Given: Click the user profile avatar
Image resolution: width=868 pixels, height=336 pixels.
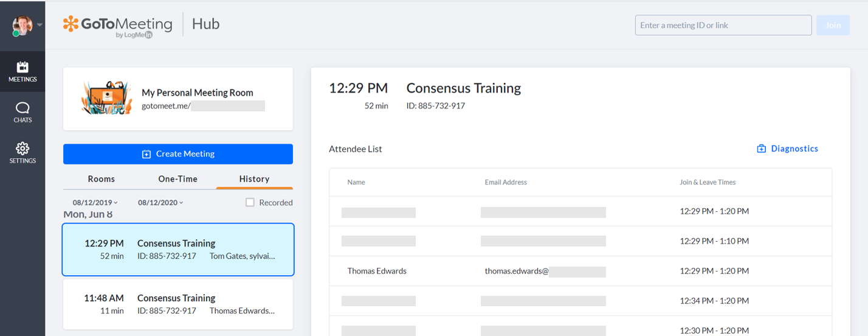Looking at the screenshot, I should (x=22, y=26).
